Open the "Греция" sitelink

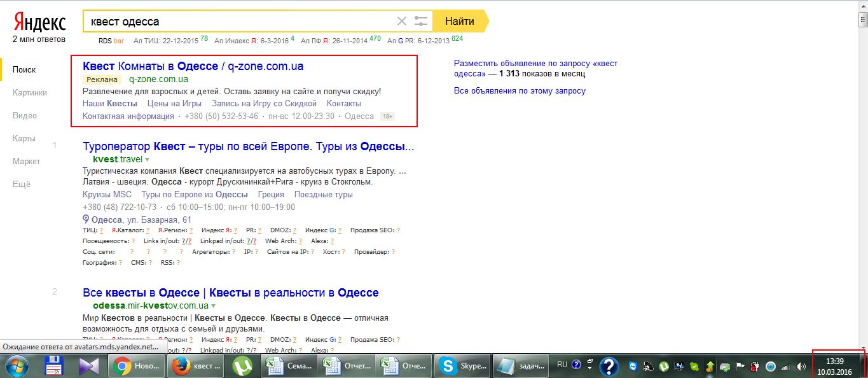271,195
